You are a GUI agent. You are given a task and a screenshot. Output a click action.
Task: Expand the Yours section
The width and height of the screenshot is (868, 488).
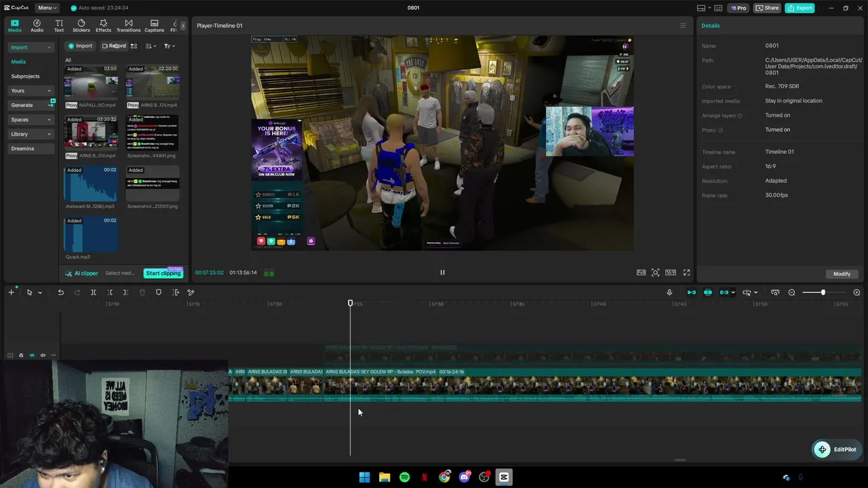tap(31, 91)
